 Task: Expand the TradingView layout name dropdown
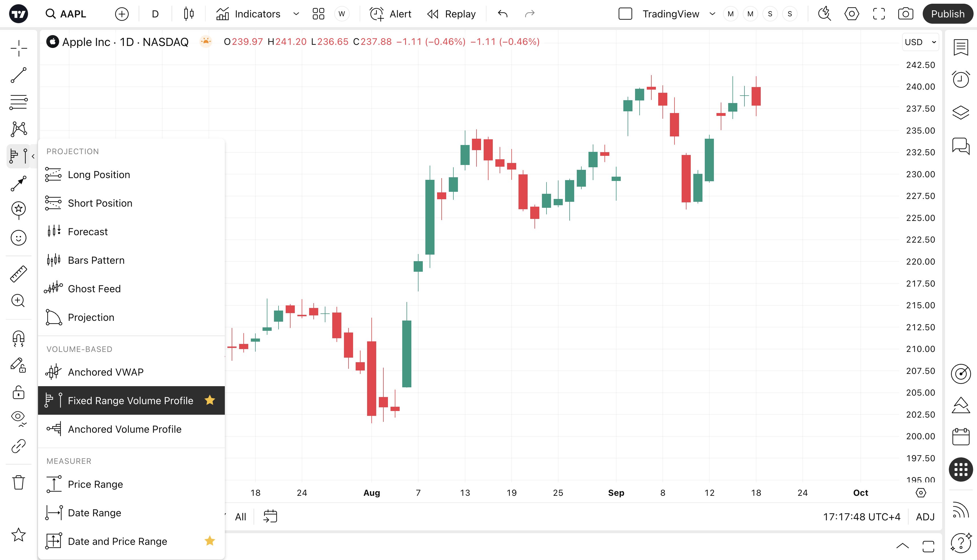coord(712,14)
